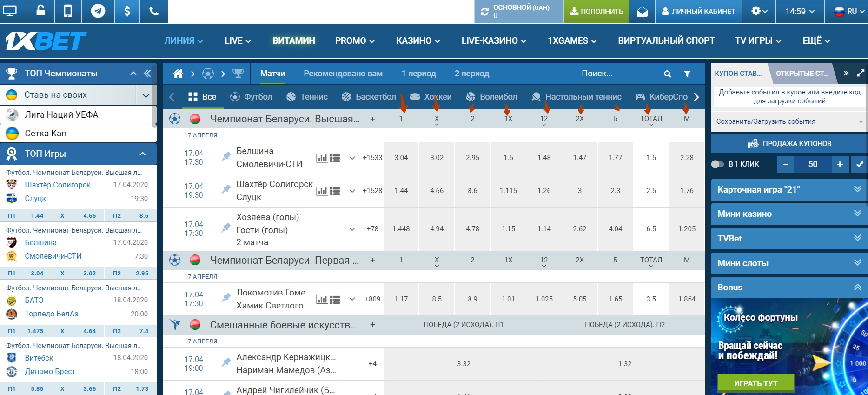Click the 1XBET logo
Image resolution: width=868 pixels, height=395 pixels.
(x=46, y=41)
